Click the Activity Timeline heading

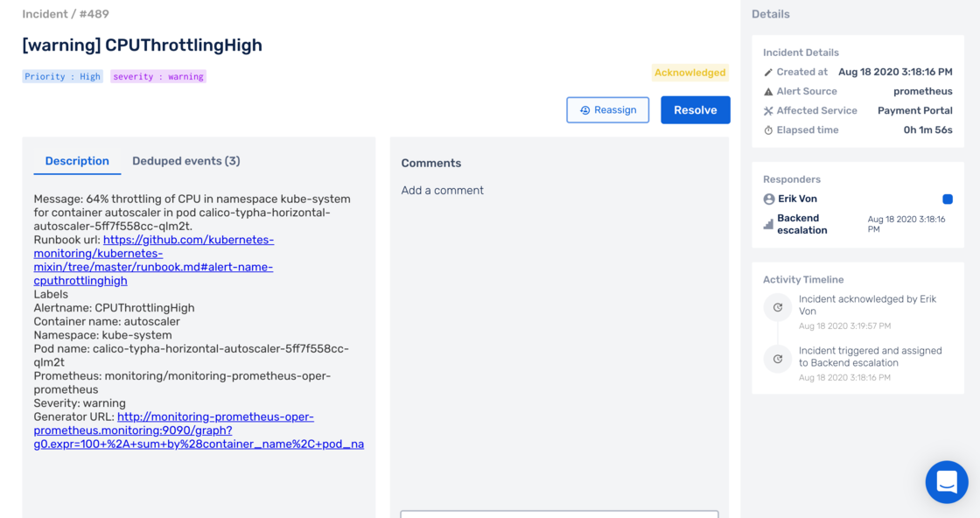coord(803,280)
